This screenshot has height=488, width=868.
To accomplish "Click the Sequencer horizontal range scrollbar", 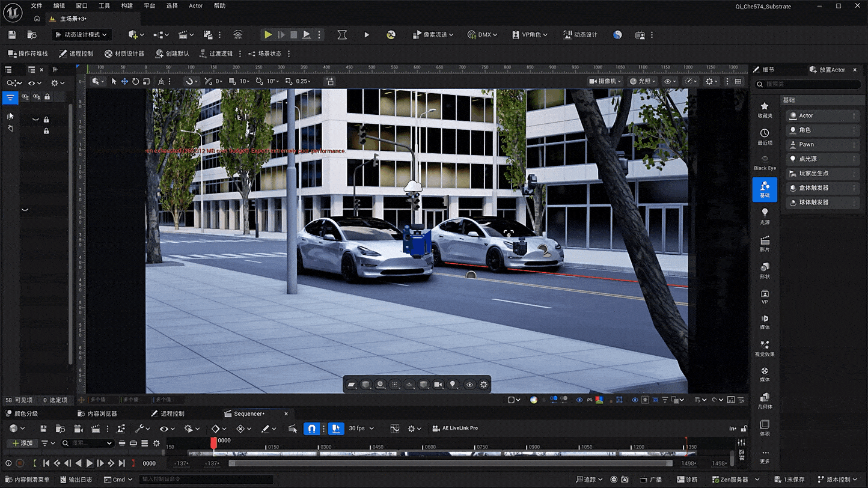I will (x=450, y=463).
